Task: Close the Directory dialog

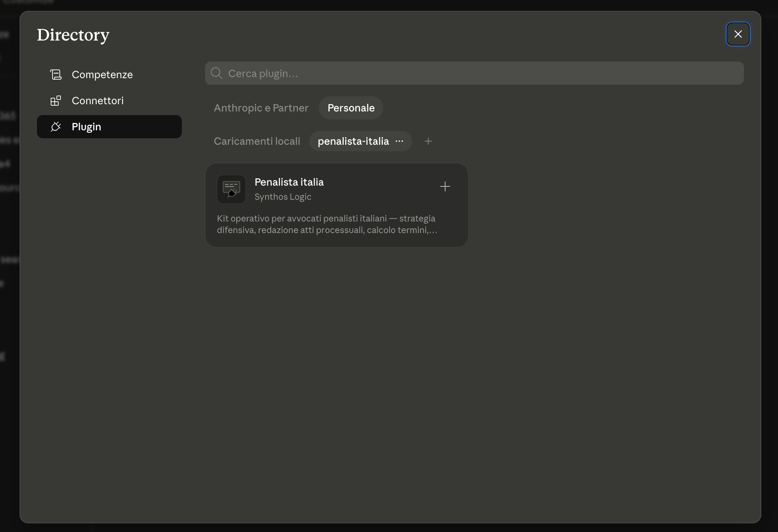Action: tap(738, 34)
